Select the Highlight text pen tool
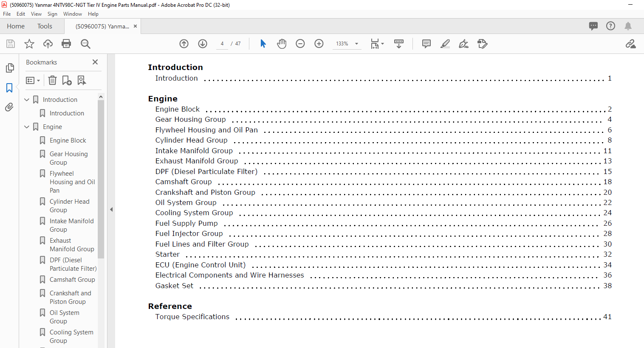The height and width of the screenshot is (348, 644). click(445, 44)
